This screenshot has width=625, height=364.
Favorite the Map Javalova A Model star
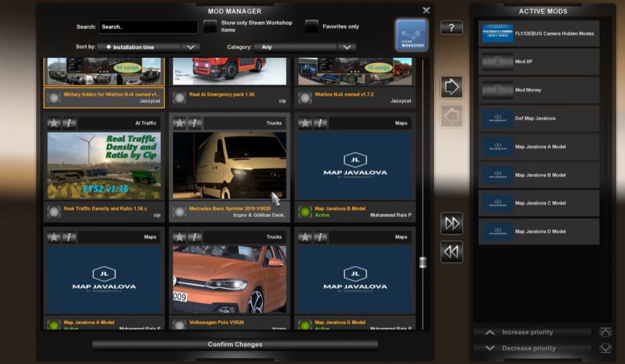pos(54,237)
